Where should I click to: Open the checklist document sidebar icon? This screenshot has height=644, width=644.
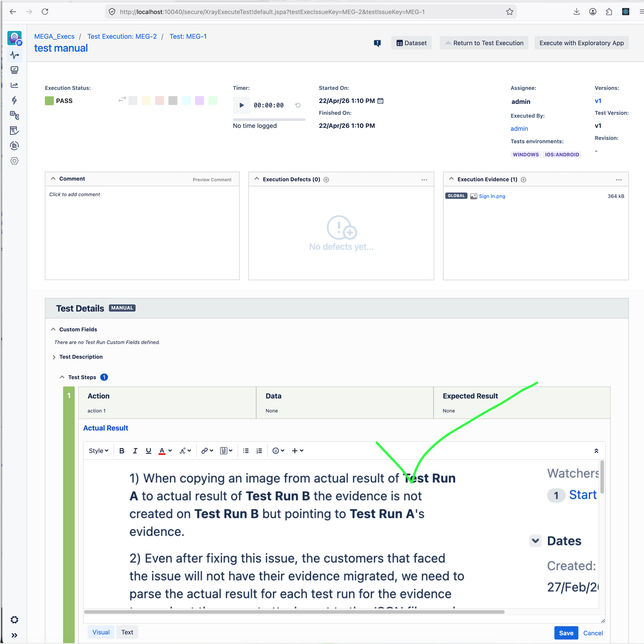click(x=14, y=130)
